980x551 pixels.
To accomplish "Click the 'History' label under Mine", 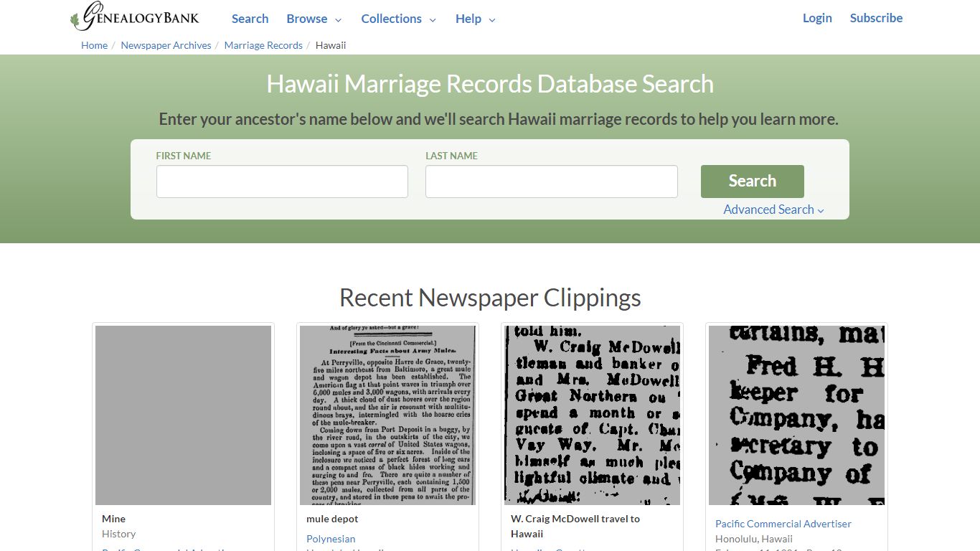I will click(x=118, y=534).
